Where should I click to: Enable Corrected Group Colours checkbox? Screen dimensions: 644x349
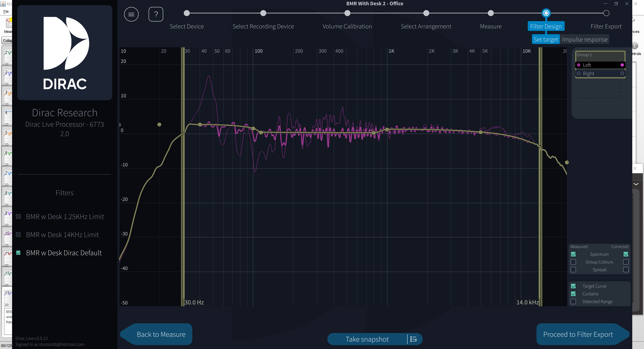coord(626,262)
